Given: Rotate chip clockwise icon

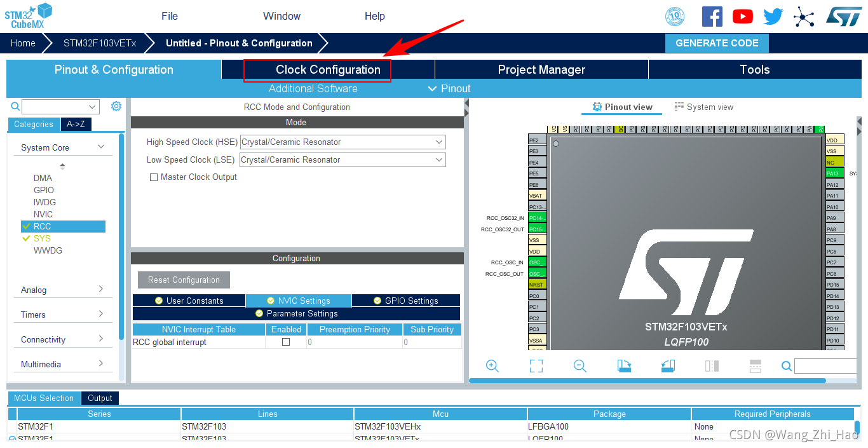Looking at the screenshot, I should click(x=624, y=366).
